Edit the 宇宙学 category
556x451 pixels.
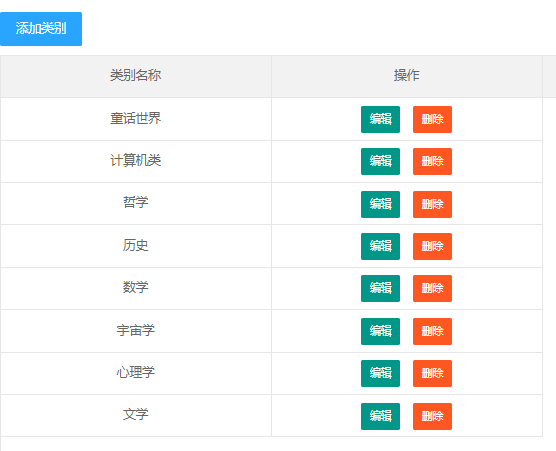click(380, 331)
